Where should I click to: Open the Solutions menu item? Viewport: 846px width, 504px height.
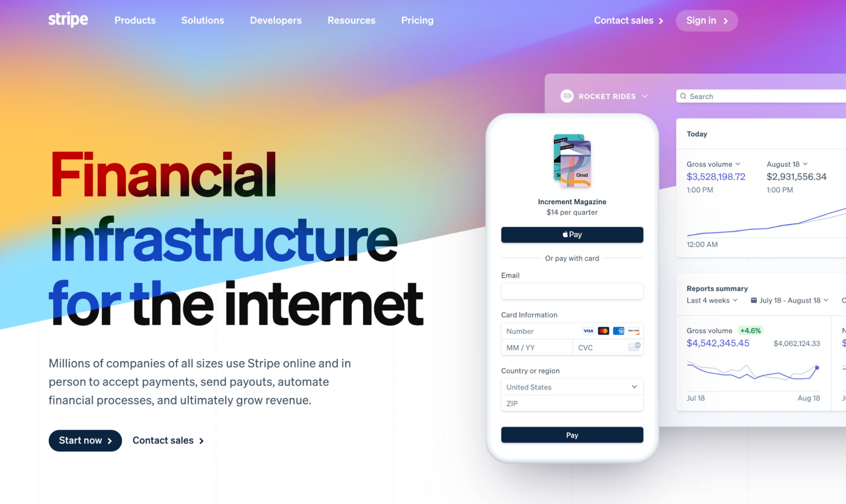(204, 20)
